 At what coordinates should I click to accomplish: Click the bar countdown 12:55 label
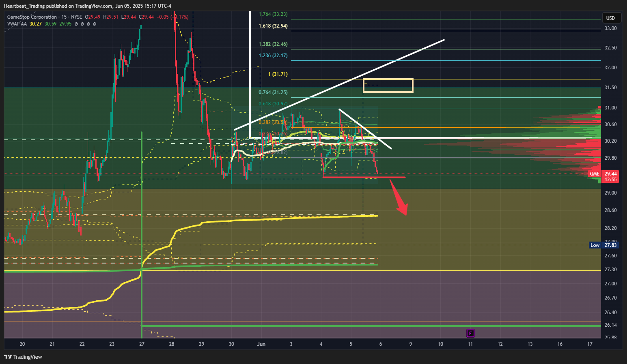(x=610, y=180)
